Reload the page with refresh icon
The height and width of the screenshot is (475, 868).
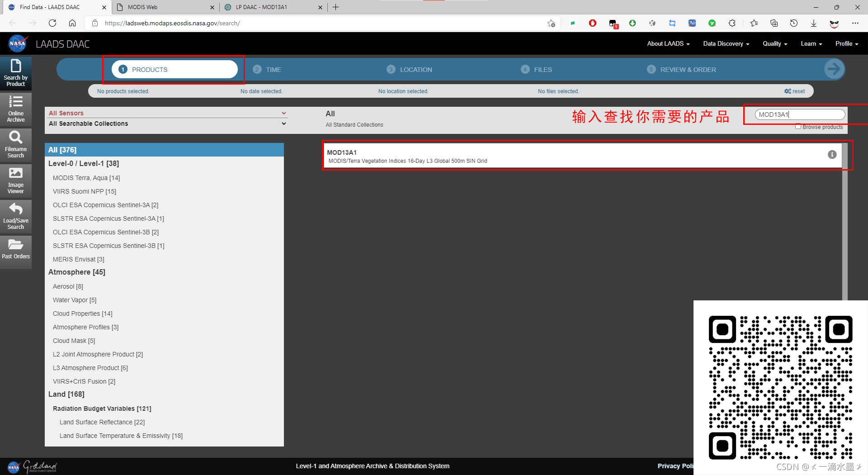point(52,23)
